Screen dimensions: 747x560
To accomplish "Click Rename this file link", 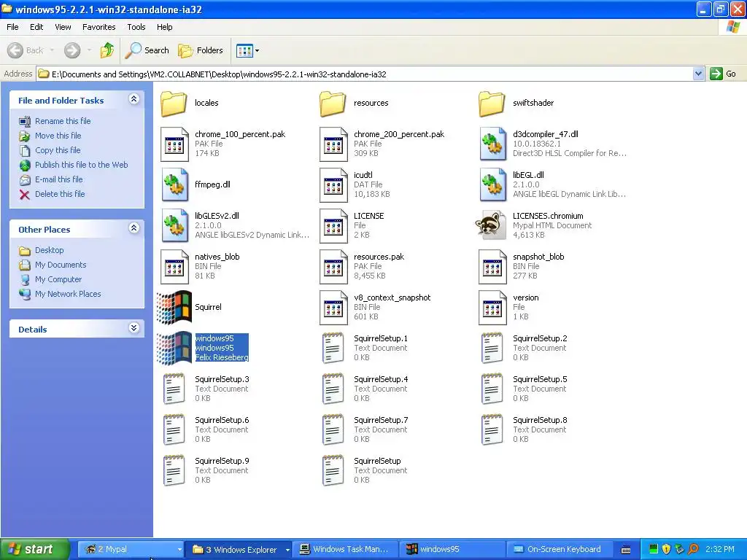I will [63, 121].
